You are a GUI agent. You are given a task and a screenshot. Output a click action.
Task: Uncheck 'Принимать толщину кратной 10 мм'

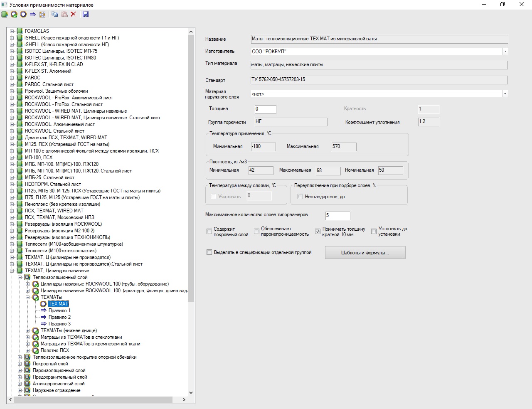coord(318,232)
